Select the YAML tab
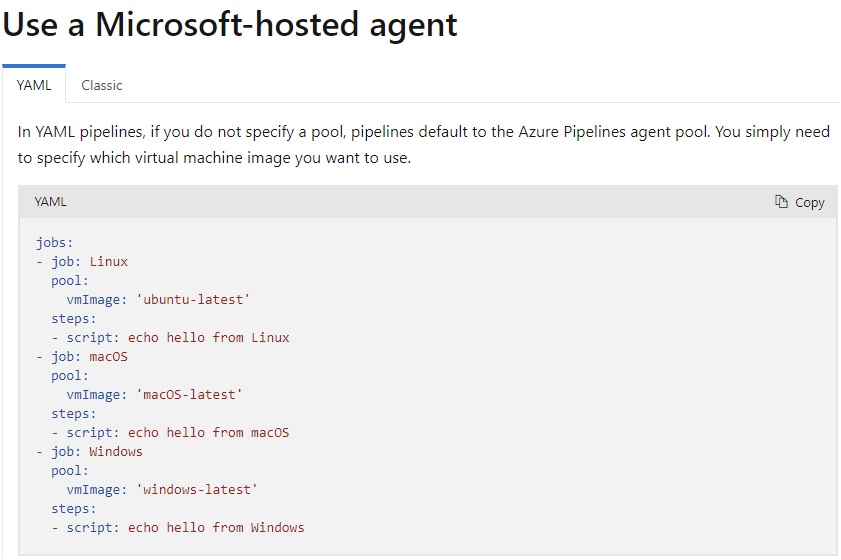The height and width of the screenshot is (560, 841). [34, 85]
